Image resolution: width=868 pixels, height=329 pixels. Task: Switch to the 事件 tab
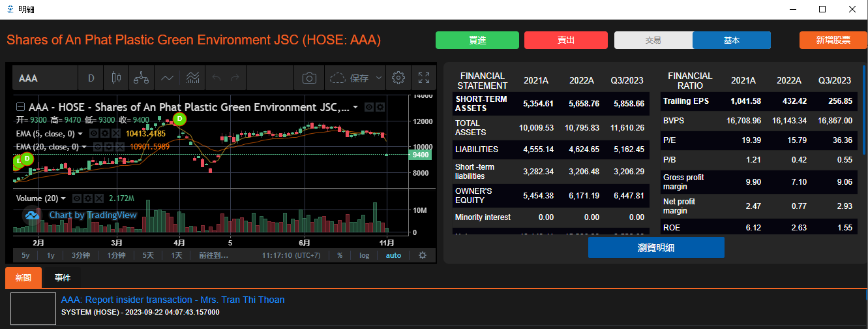(63, 278)
